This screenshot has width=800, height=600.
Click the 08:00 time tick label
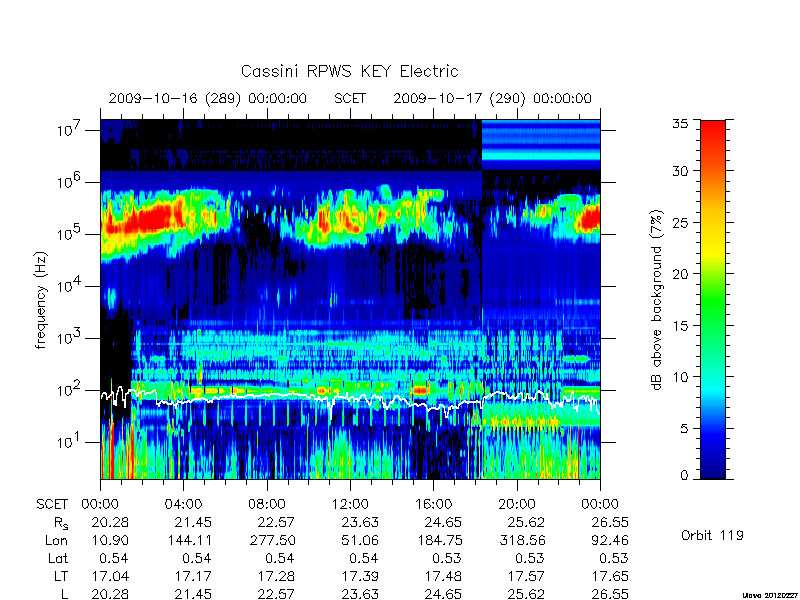point(266,504)
